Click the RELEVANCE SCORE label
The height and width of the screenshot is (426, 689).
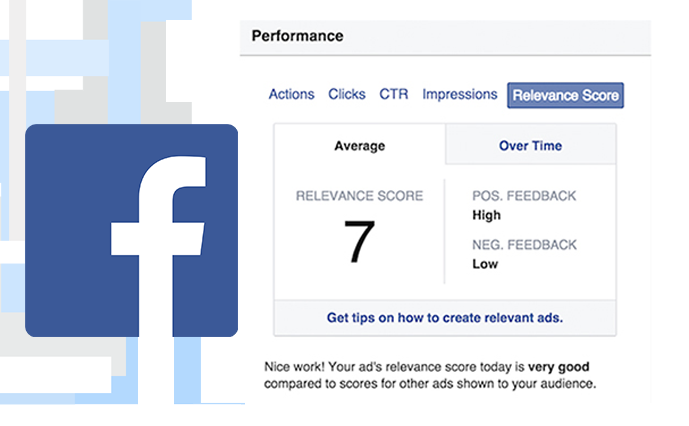[359, 196]
